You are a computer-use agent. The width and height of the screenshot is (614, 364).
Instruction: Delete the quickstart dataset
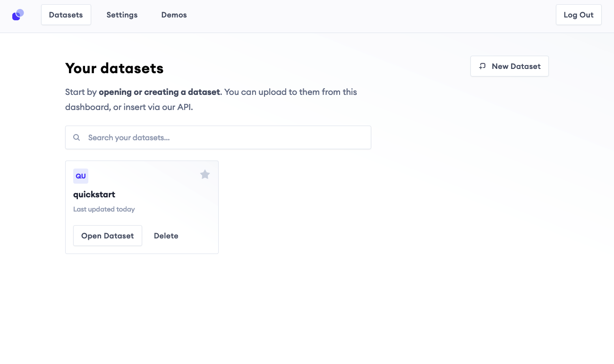click(x=166, y=236)
